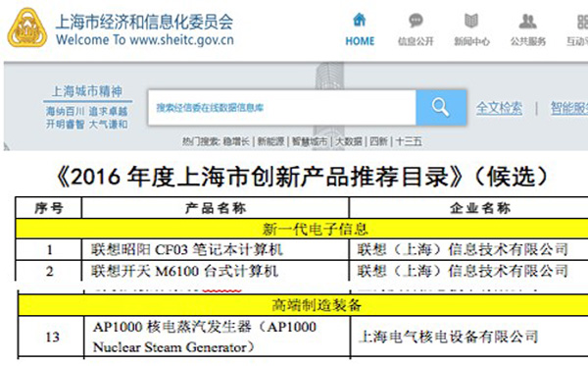Click the 产品名称 column header
Viewport: 588px width, 366px height.
216,208
